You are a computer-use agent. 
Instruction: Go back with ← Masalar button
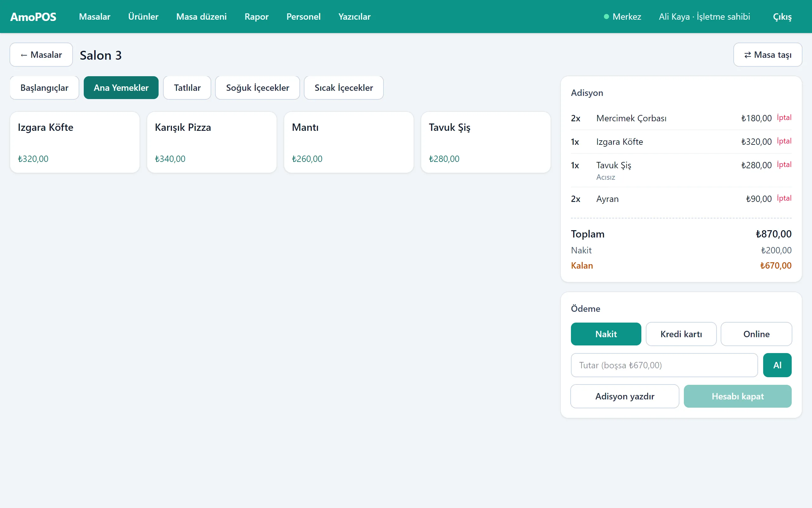tap(41, 54)
